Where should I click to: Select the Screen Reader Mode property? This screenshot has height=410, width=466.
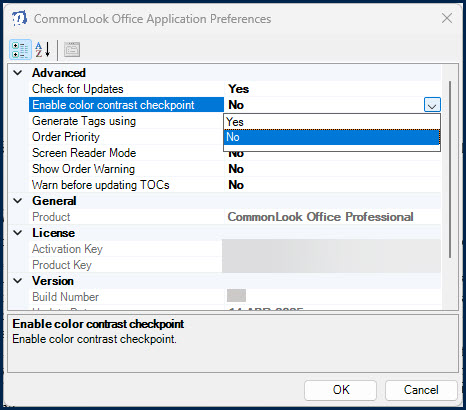pos(84,153)
